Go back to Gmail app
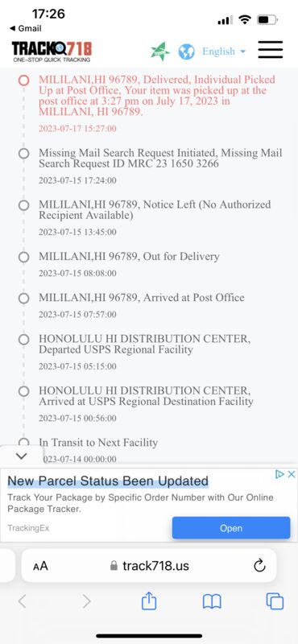Screen dimensions: 298x644 pos(25,28)
